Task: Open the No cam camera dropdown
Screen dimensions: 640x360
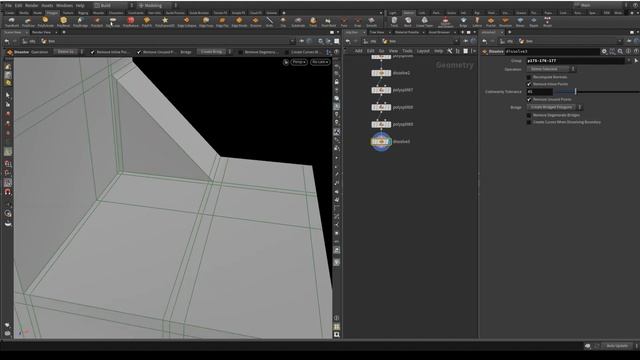Action: (x=320, y=62)
